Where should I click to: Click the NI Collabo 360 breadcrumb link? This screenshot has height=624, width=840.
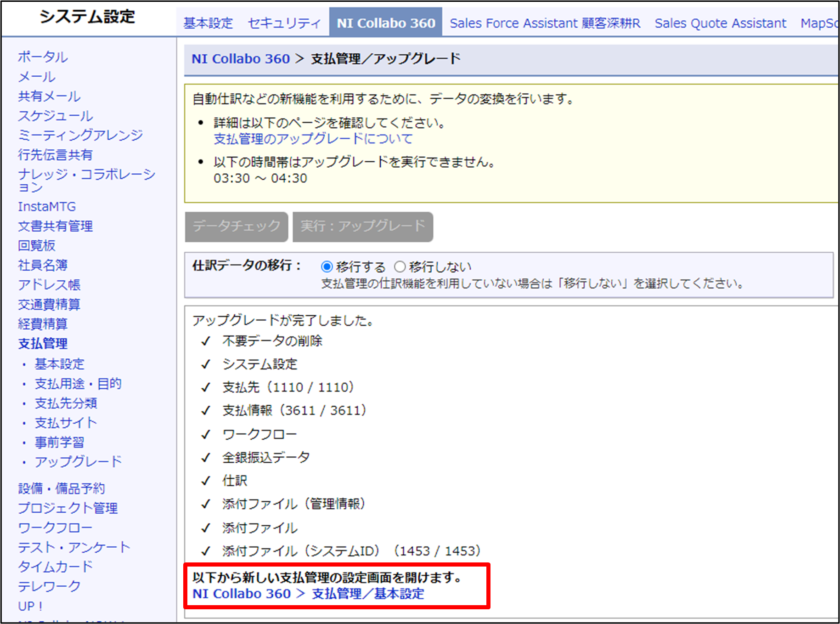(241, 59)
